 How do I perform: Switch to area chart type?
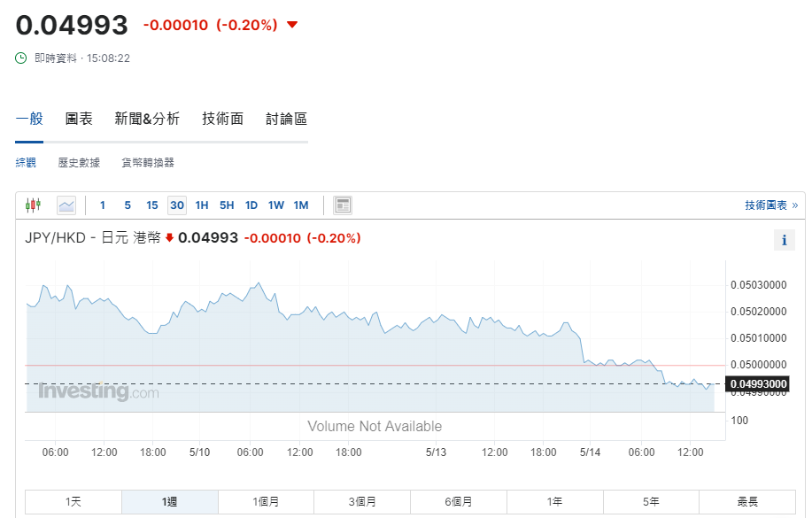[x=66, y=205]
